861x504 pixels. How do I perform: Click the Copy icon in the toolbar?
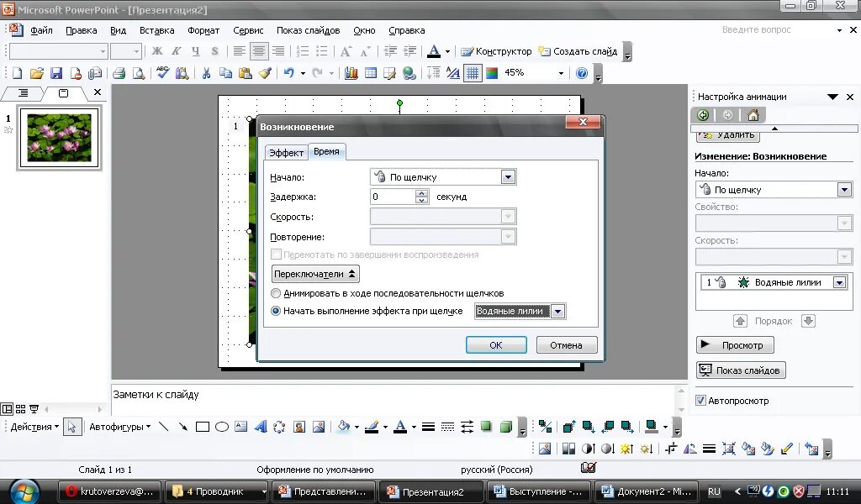(x=225, y=73)
